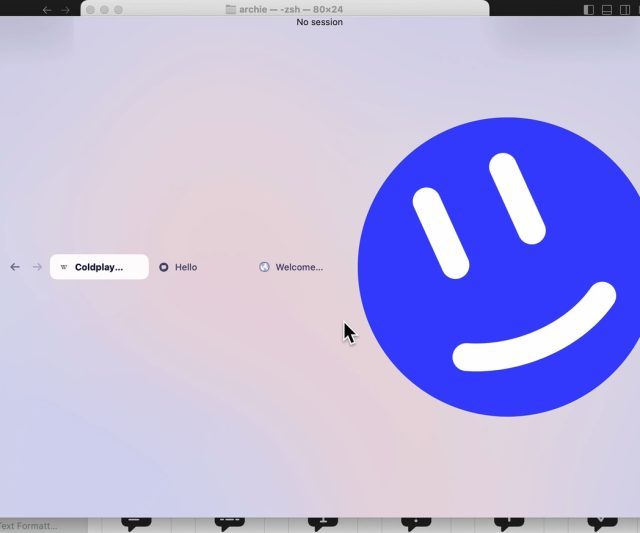Click the blue smiley face logo
This screenshot has height=533, width=640.
(501, 267)
